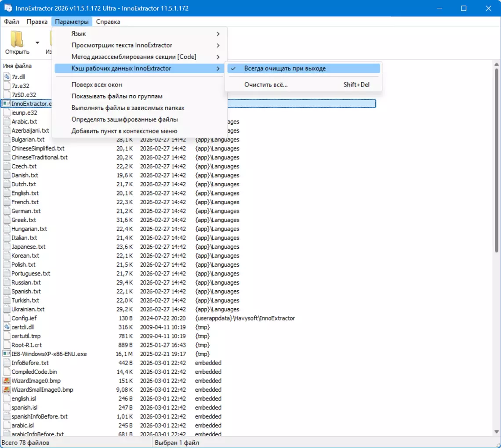Choose 'Очистить всё...' from the submenu

266,85
